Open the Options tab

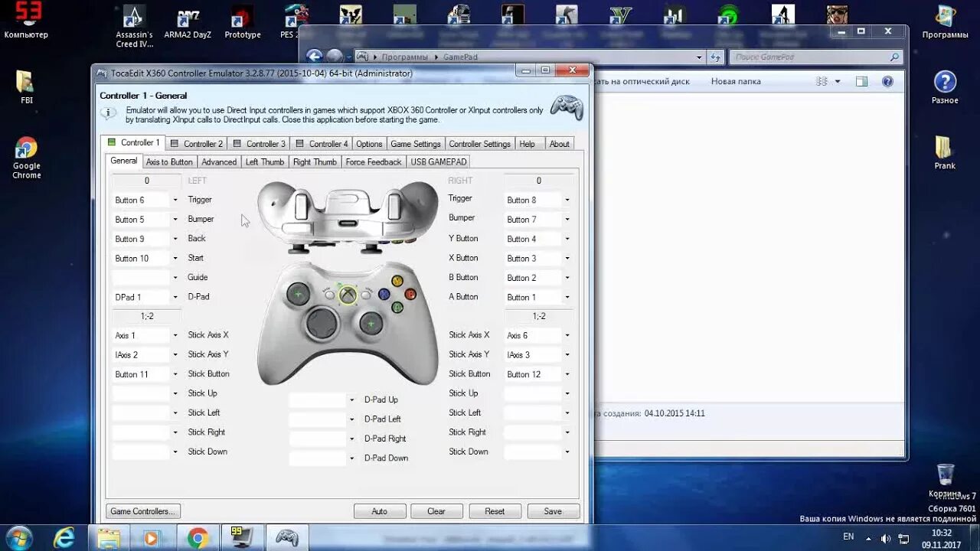pos(369,144)
